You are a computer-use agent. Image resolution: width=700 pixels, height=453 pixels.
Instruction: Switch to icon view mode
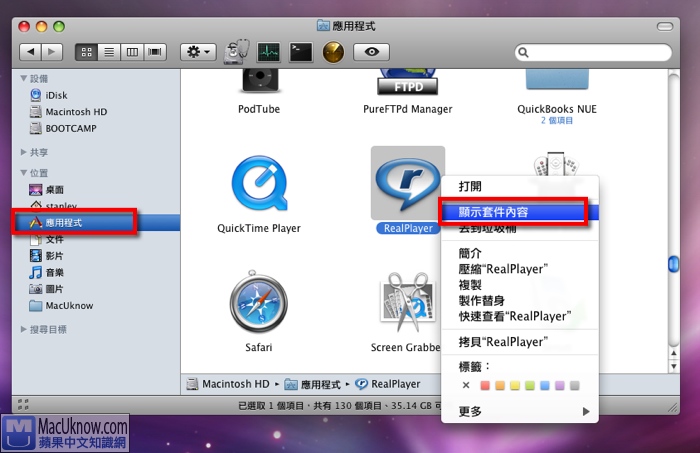pos(87,52)
